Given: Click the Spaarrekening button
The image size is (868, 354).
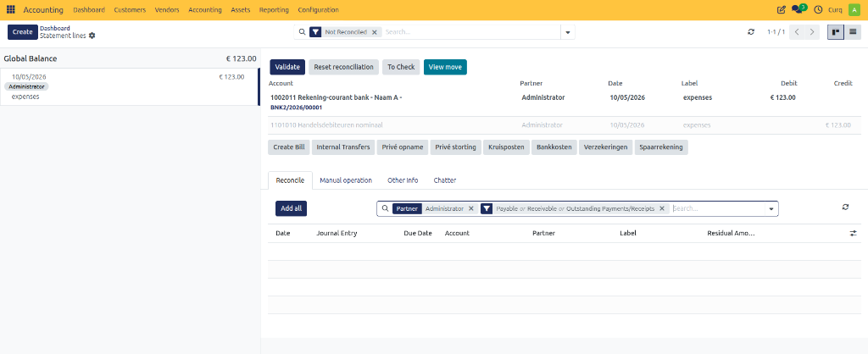Looking at the screenshot, I should coord(661,147).
